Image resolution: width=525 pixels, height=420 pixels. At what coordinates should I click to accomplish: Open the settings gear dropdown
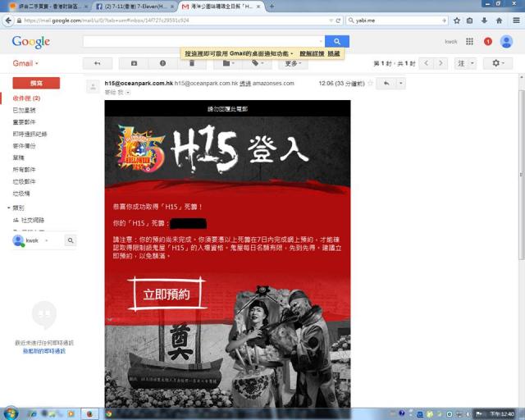[x=498, y=63]
